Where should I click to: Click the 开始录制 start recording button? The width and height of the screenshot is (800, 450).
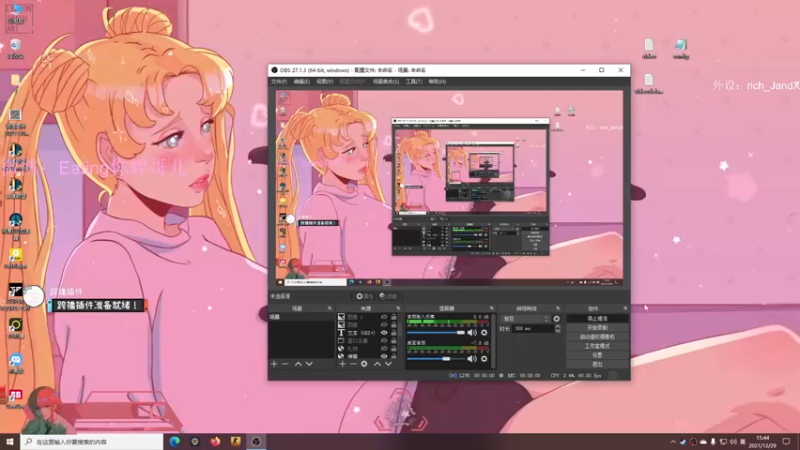(x=597, y=328)
